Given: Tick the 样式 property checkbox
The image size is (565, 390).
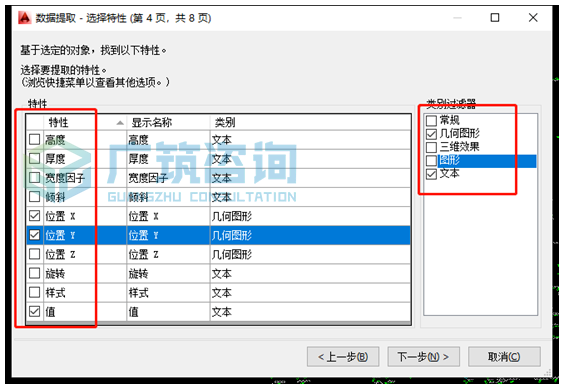Looking at the screenshot, I should pyautogui.click(x=35, y=292).
